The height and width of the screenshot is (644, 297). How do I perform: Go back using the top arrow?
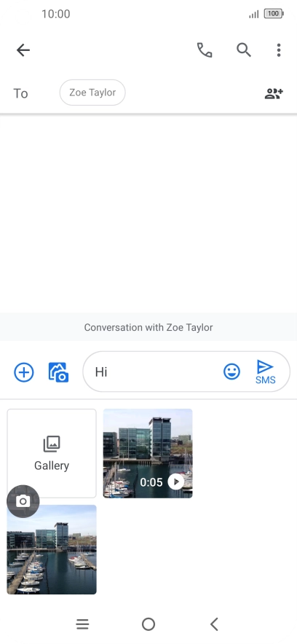coord(23,50)
